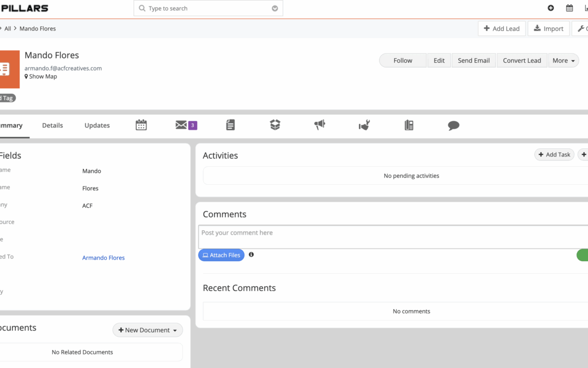
Task: Open the campaigns megaphone tab icon
Action: point(320,125)
